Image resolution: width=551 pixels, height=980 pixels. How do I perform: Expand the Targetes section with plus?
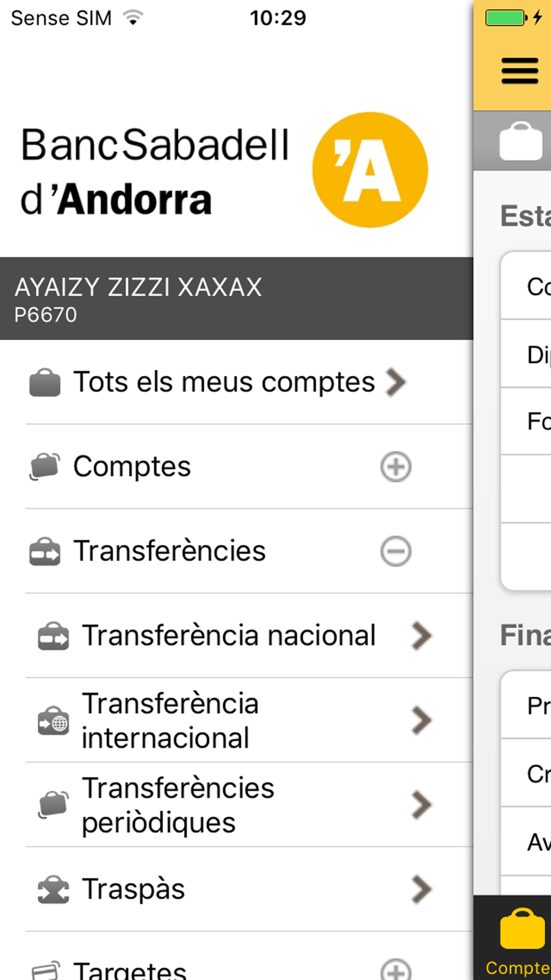[396, 970]
